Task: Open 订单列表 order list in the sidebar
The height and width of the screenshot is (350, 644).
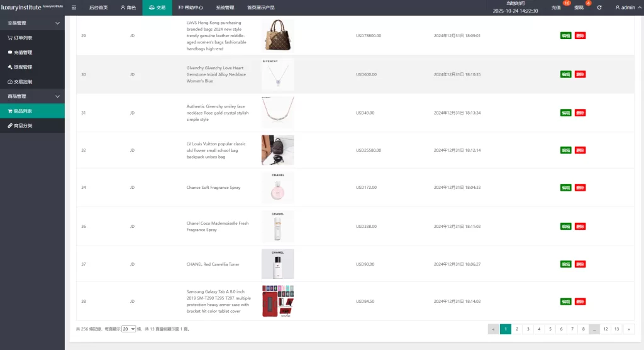Action: [x=23, y=38]
